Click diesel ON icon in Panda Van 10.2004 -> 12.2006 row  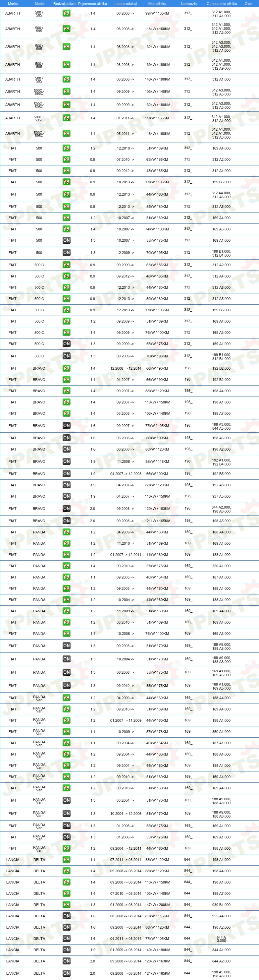coord(67,814)
